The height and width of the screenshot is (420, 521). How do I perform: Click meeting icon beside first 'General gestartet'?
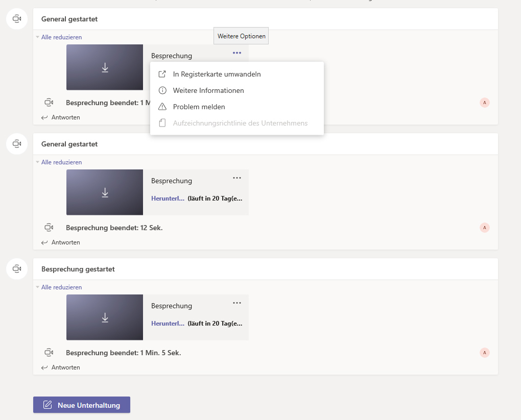[17, 18]
